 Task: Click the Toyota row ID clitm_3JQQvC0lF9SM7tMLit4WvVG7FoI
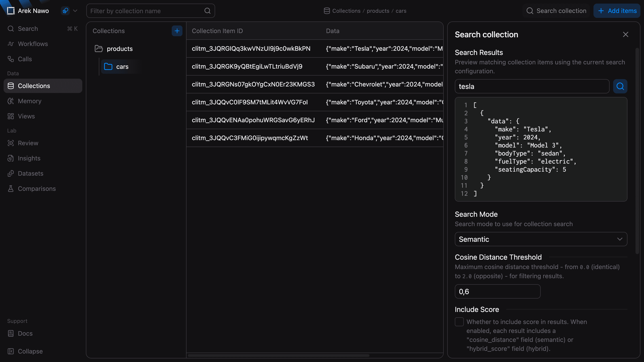tap(250, 102)
